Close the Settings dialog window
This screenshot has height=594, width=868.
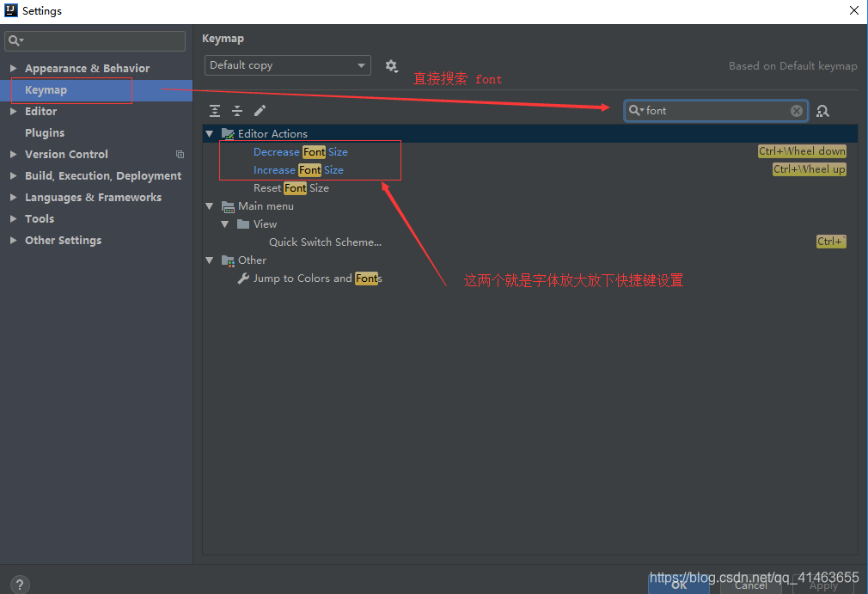(x=853, y=10)
